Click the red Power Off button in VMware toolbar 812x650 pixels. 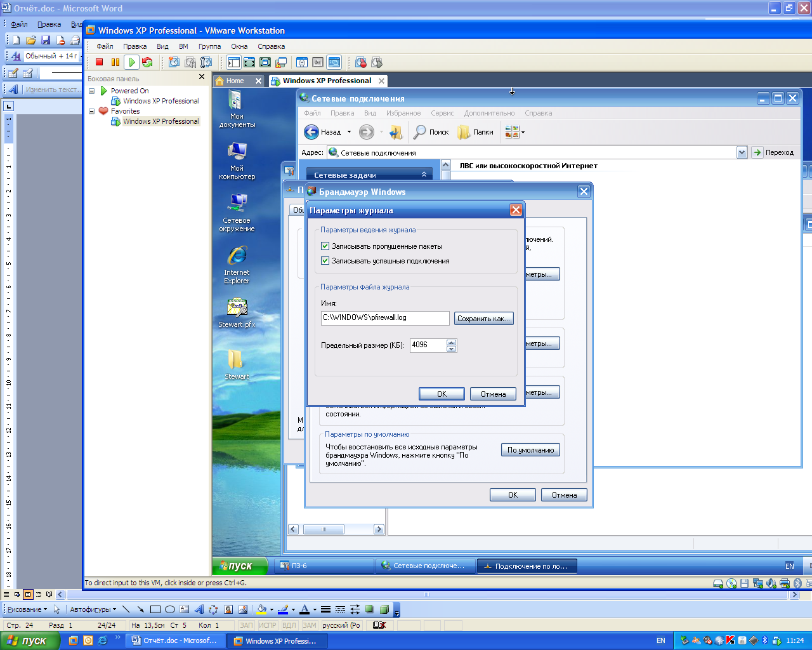[x=100, y=62]
